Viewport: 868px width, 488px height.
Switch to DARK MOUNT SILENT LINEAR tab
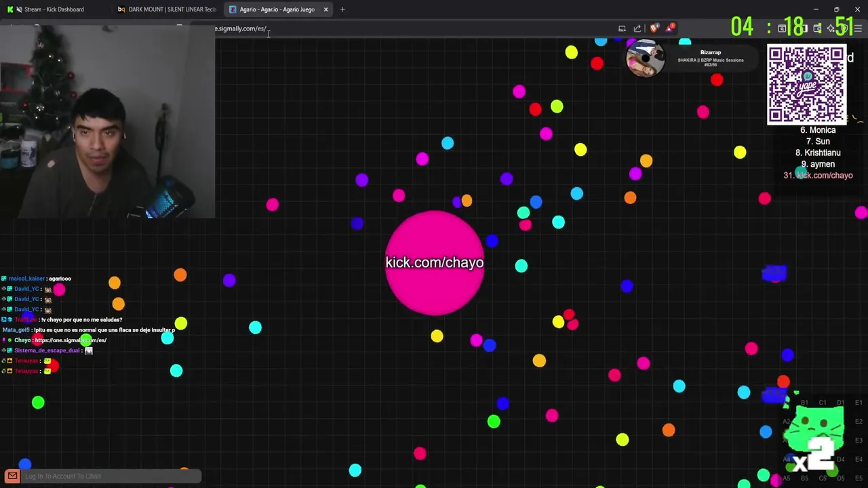click(167, 9)
